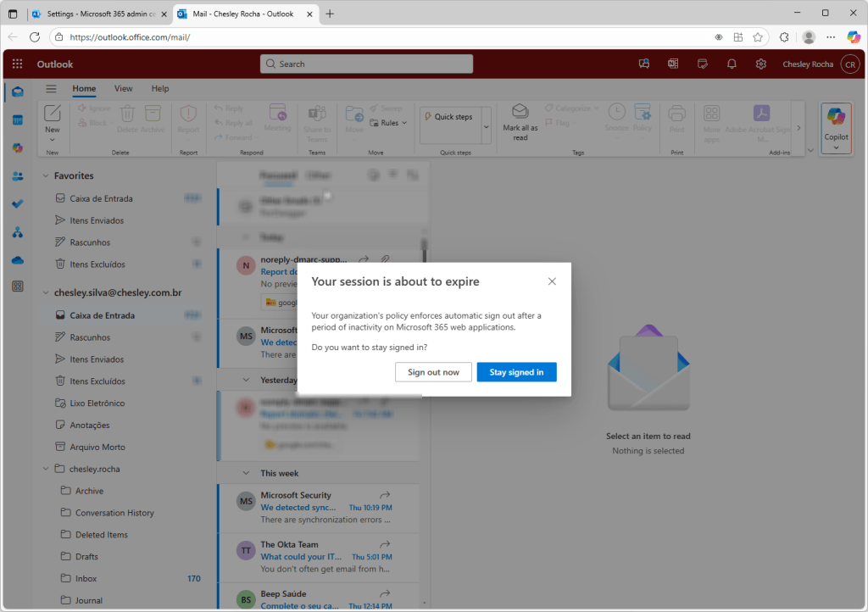This screenshot has width=868, height=612.
Task: Collapse the Favorites folder group
Action: (46, 176)
